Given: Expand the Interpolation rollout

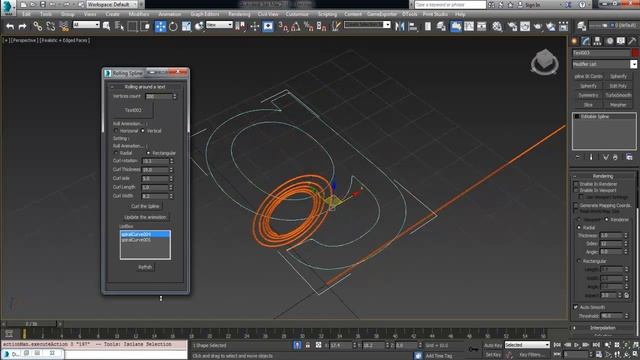Looking at the screenshot, I should [x=603, y=328].
